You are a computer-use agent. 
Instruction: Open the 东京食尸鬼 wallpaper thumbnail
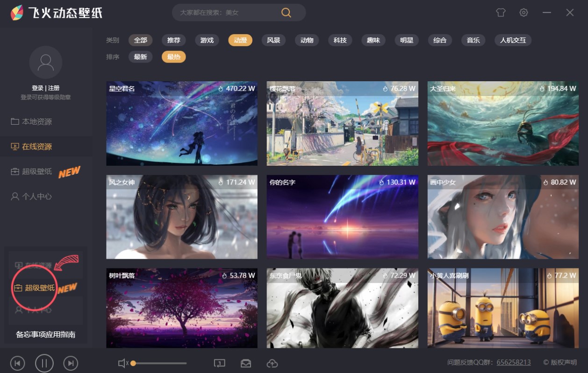tap(343, 308)
